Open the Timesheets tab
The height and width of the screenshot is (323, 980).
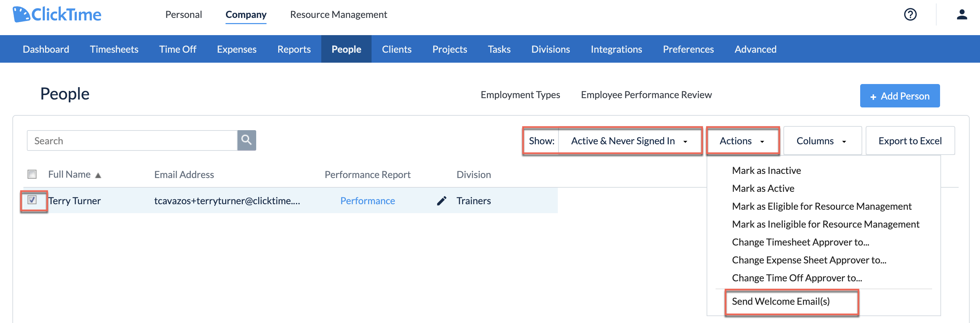(114, 49)
